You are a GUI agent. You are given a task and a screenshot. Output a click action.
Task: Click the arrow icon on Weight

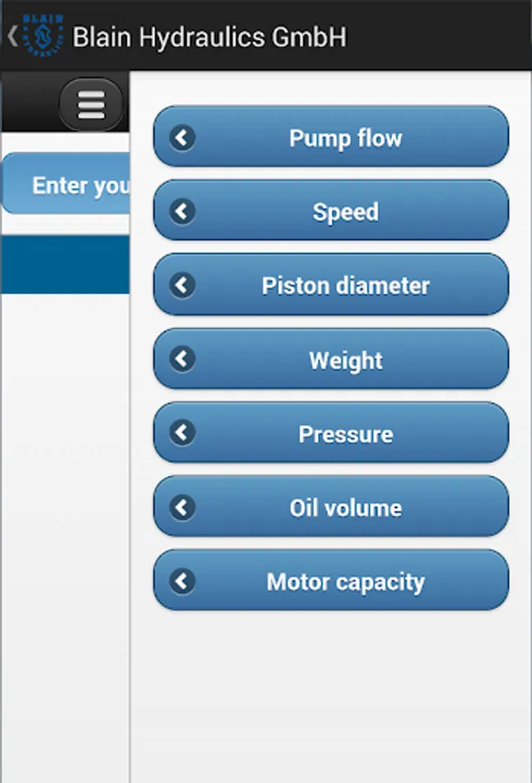tap(183, 358)
